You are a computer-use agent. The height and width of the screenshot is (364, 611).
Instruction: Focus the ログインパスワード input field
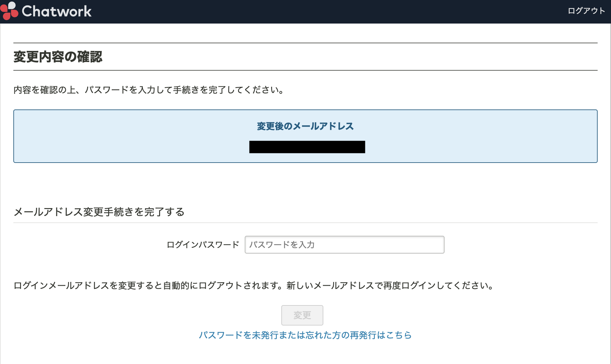[344, 245]
